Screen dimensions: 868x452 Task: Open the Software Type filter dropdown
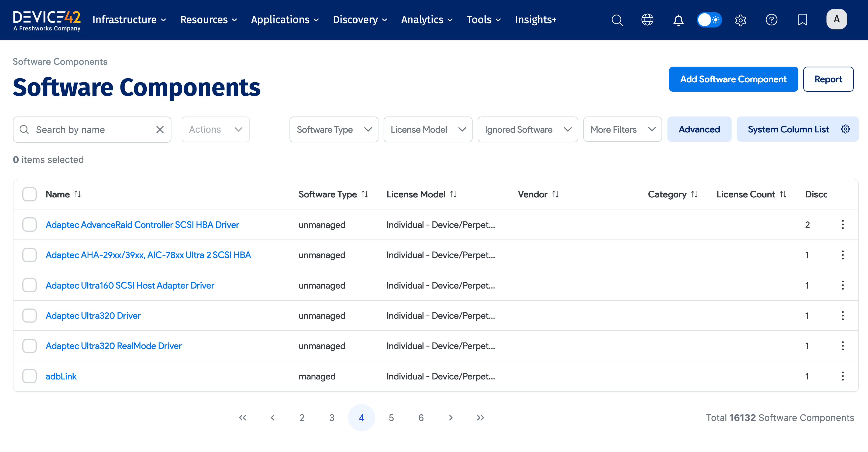(x=334, y=129)
